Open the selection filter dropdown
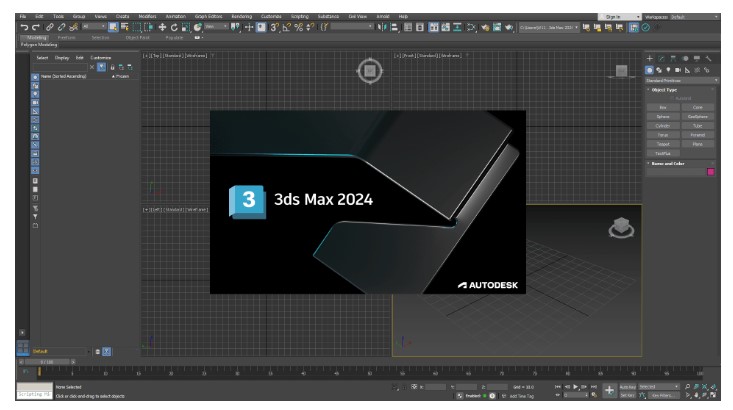 pos(94,27)
